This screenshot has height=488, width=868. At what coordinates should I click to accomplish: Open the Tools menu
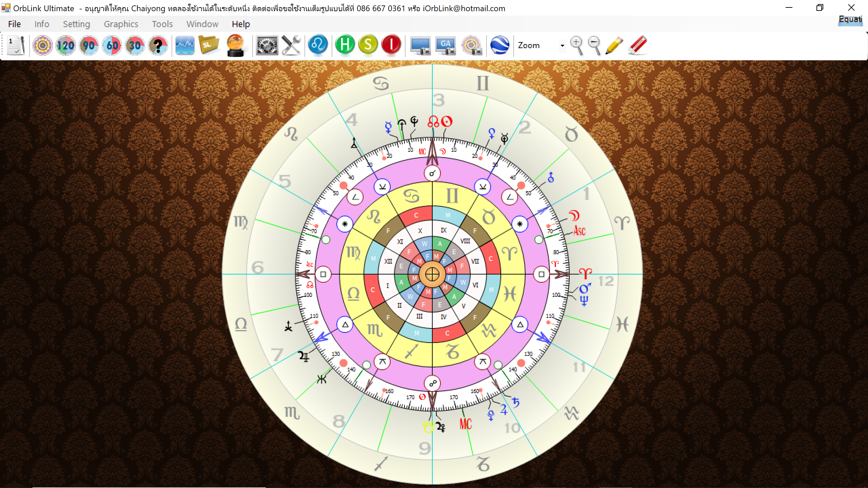pos(162,24)
